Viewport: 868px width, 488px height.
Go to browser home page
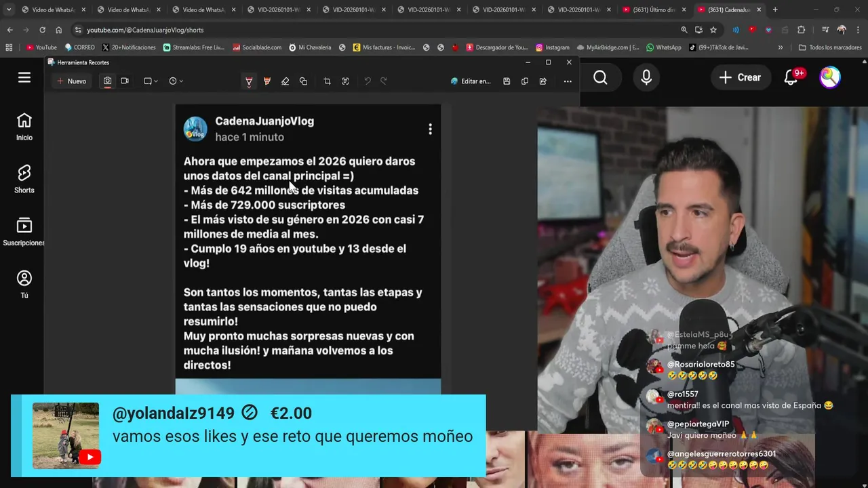pyautogui.click(x=58, y=30)
